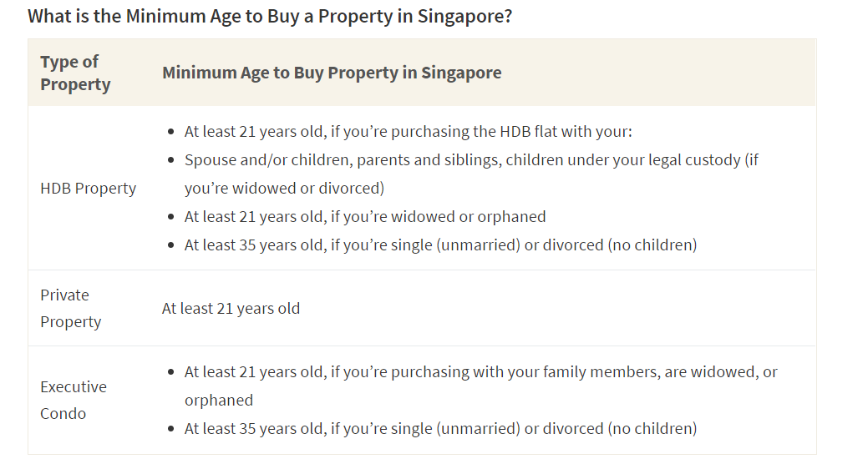The image size is (868, 459).
Task: Click the word "orphaned" in the Executive Condo row
Action: coord(219,400)
